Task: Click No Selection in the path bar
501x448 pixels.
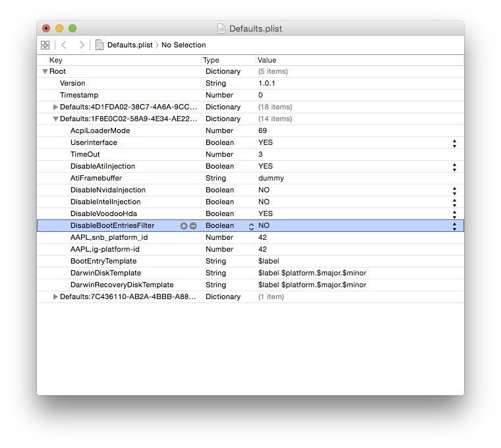Action: [183, 45]
